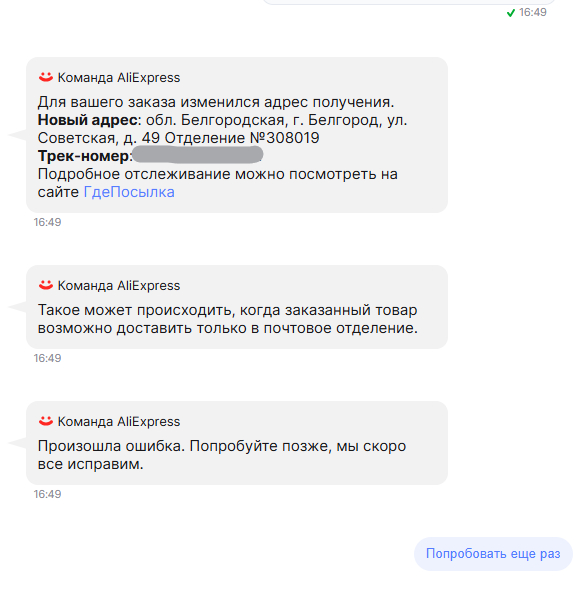Select the Команда AliExpress name in the postal office message

119,285
